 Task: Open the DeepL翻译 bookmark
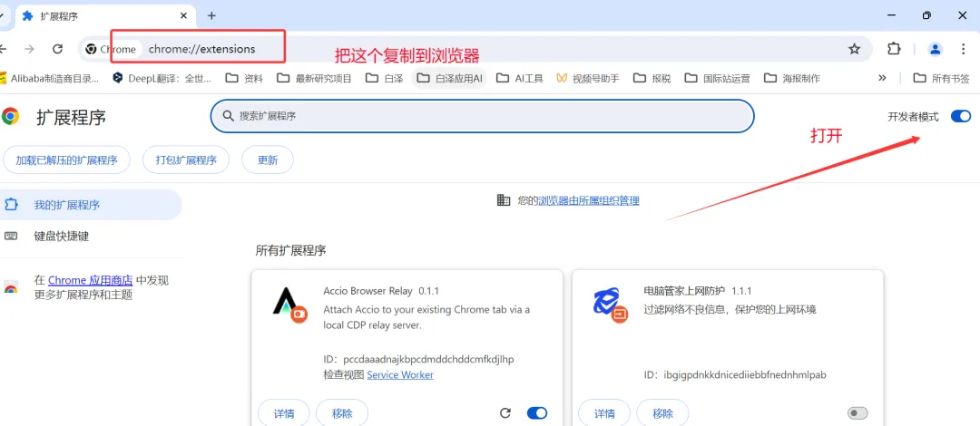162,78
